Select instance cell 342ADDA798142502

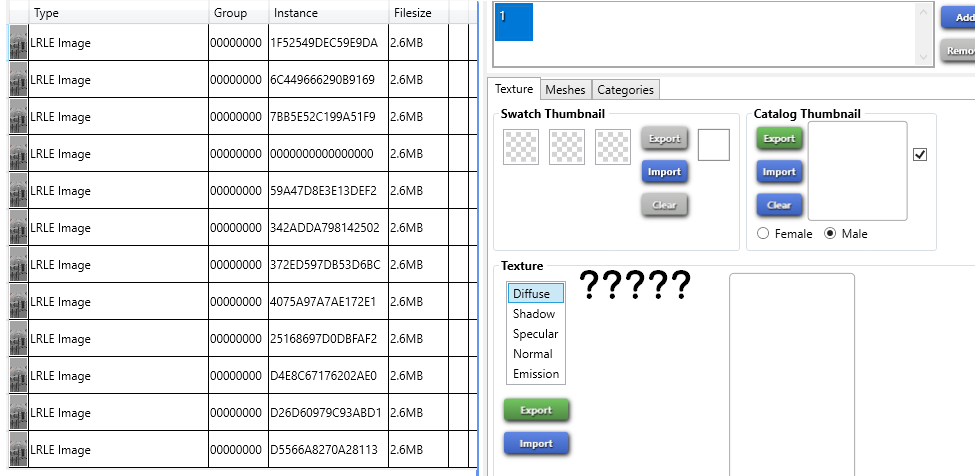tap(328, 227)
